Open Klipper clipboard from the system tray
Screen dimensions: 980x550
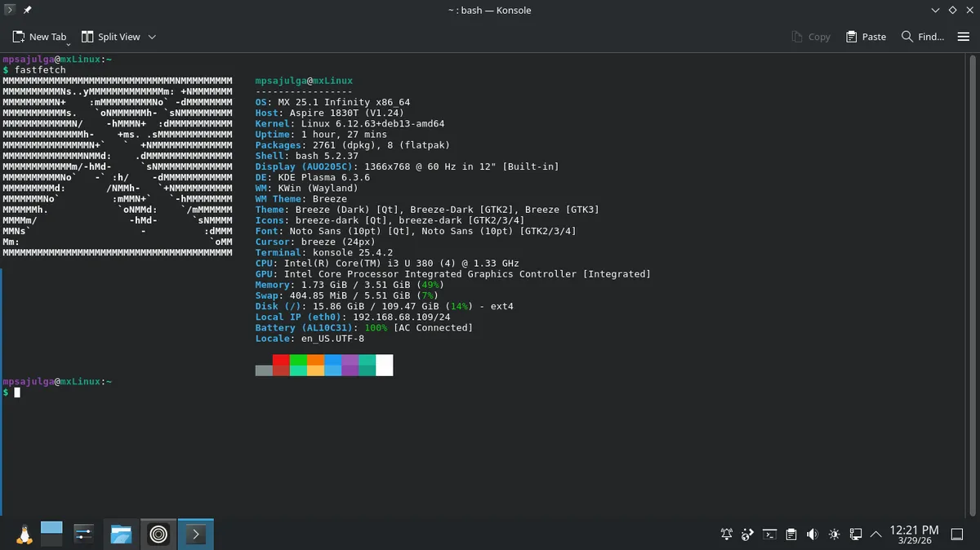click(x=791, y=534)
